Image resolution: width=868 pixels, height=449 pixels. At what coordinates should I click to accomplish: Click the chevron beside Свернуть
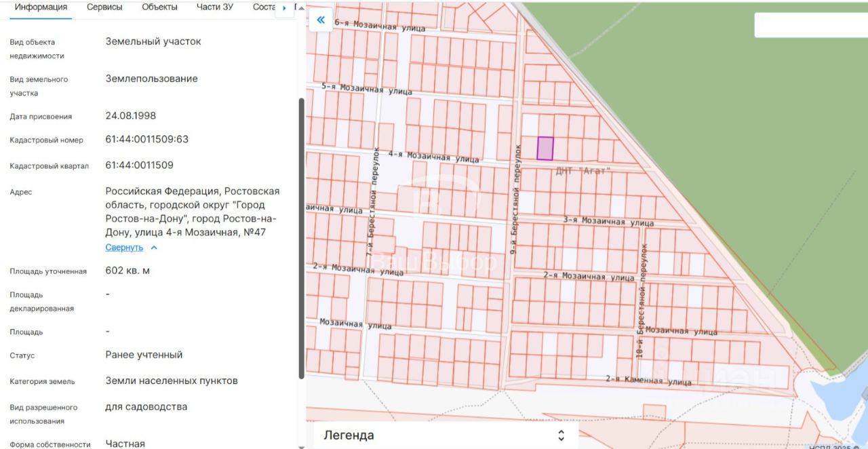tap(154, 248)
